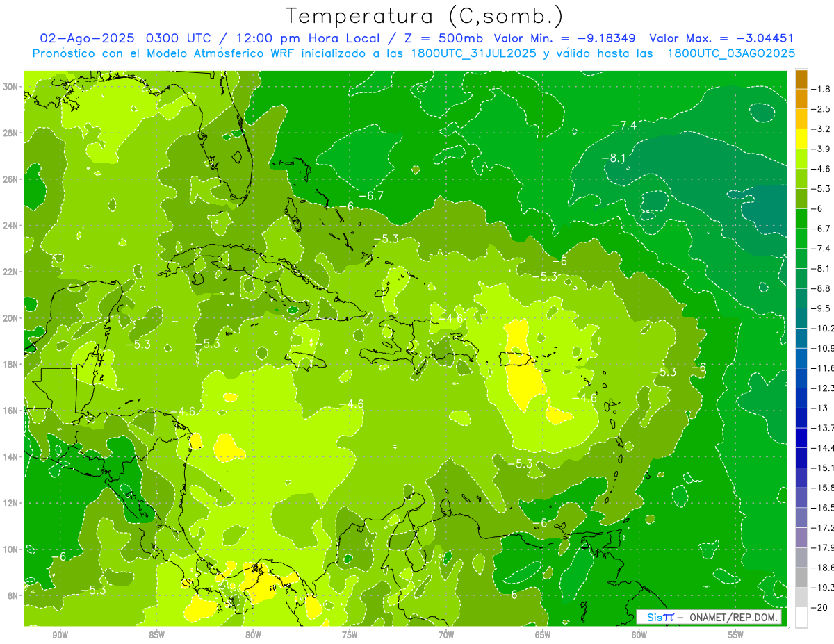Viewport: 834px width, 644px height.
Task: Click the "22N" latitude axis label
Action: (x=12, y=272)
